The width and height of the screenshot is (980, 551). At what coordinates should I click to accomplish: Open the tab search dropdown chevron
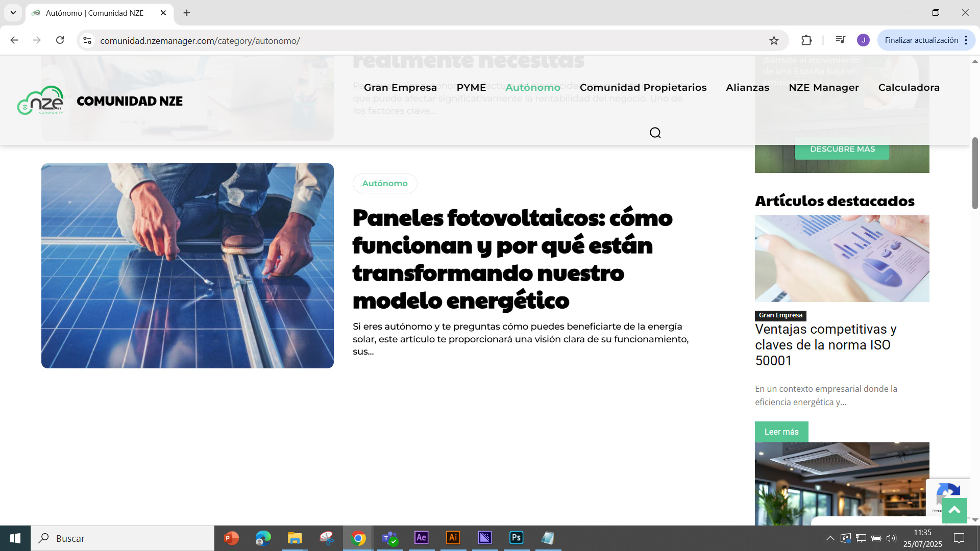click(13, 13)
